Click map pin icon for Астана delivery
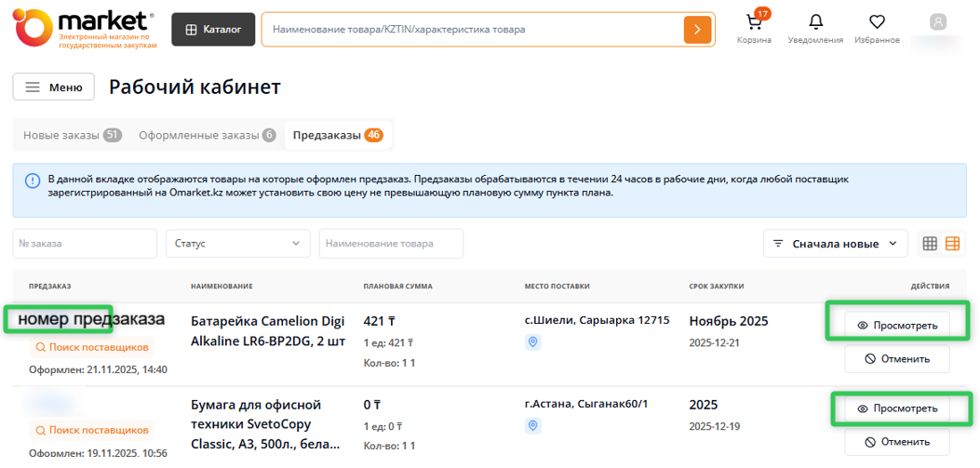 pos(533,426)
